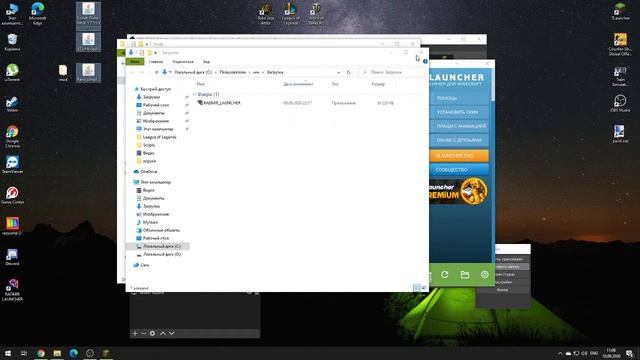Select the World of Tanks desktop shortcut

coord(316,13)
